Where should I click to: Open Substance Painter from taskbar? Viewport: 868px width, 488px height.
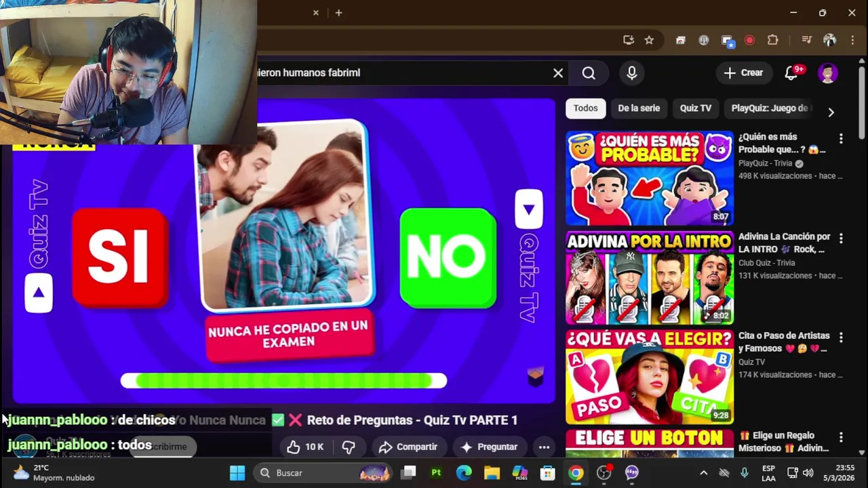pyautogui.click(x=436, y=472)
